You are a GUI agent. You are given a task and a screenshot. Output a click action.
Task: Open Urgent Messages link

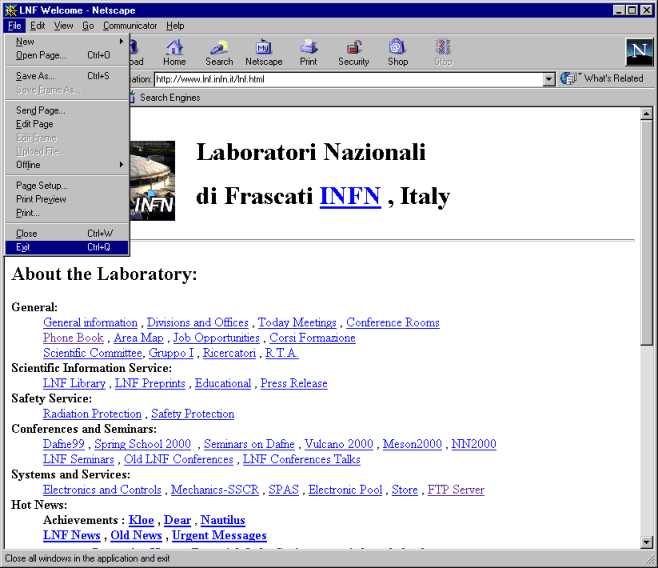coord(219,535)
